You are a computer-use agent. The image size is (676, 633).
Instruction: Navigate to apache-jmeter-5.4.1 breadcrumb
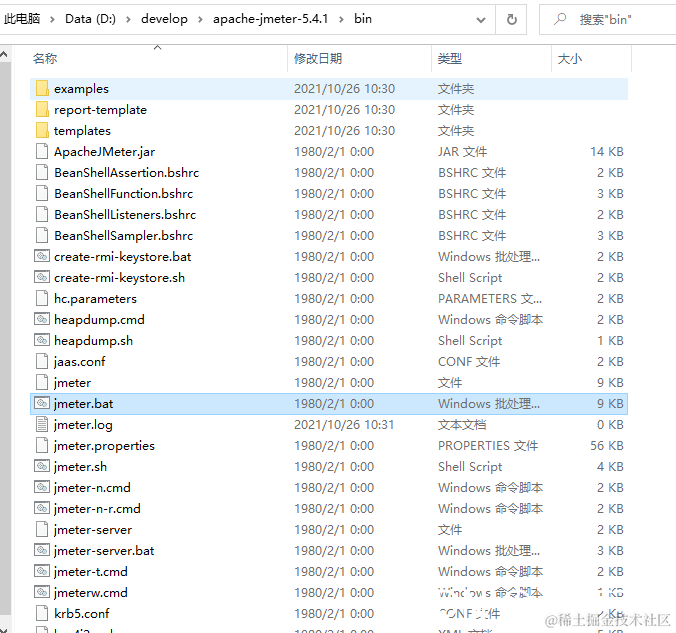[271, 19]
